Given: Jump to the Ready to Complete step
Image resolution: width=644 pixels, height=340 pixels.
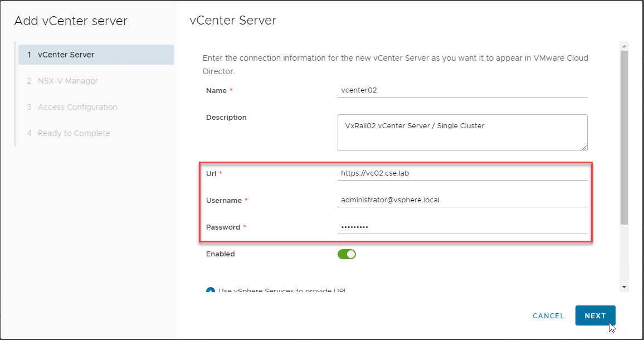Looking at the screenshot, I should pyautogui.click(x=74, y=133).
